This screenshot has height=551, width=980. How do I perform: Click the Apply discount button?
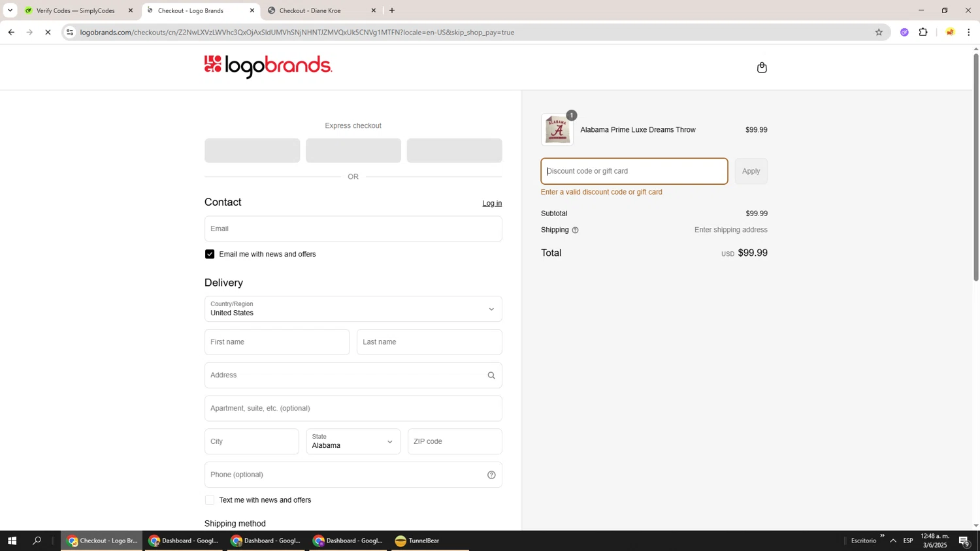(x=751, y=171)
